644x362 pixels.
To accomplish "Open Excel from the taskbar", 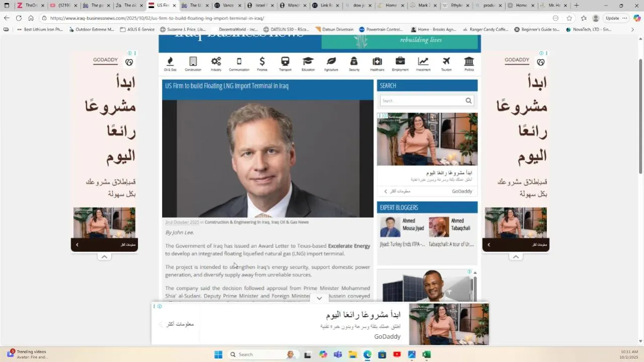I will pyautogui.click(x=426, y=354).
